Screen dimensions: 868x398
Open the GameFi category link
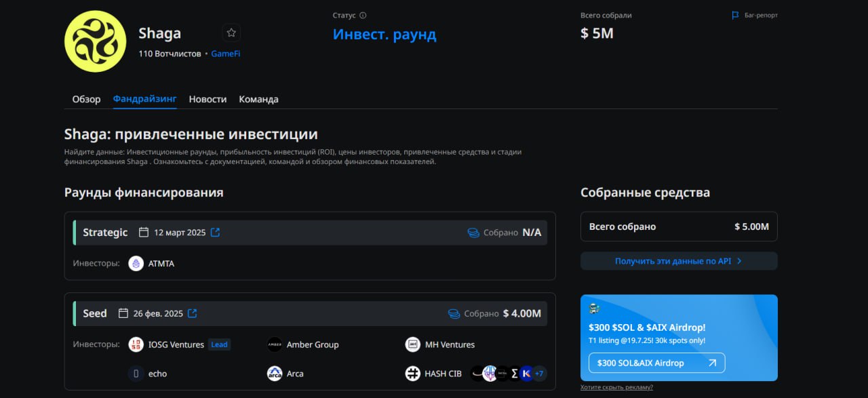click(226, 54)
